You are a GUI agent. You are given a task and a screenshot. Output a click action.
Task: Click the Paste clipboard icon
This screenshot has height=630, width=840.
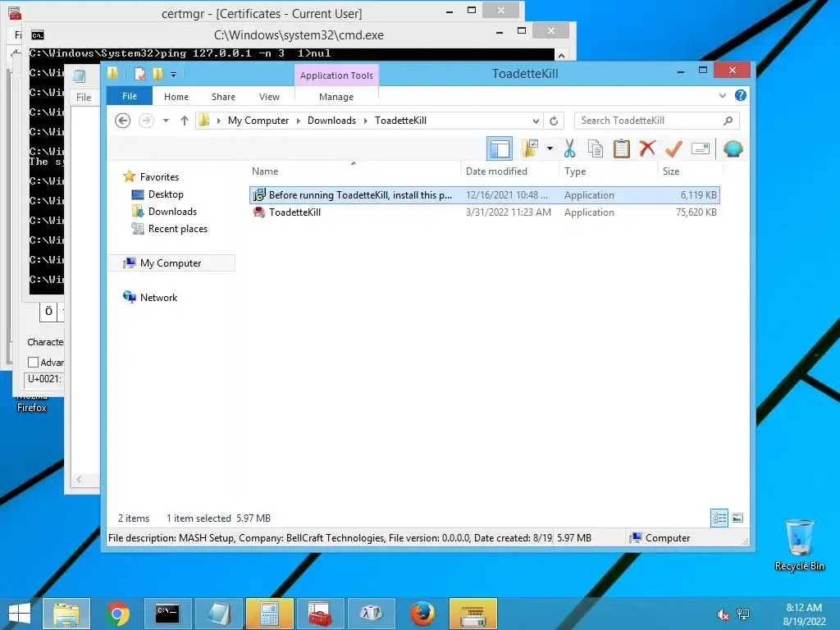coord(622,148)
